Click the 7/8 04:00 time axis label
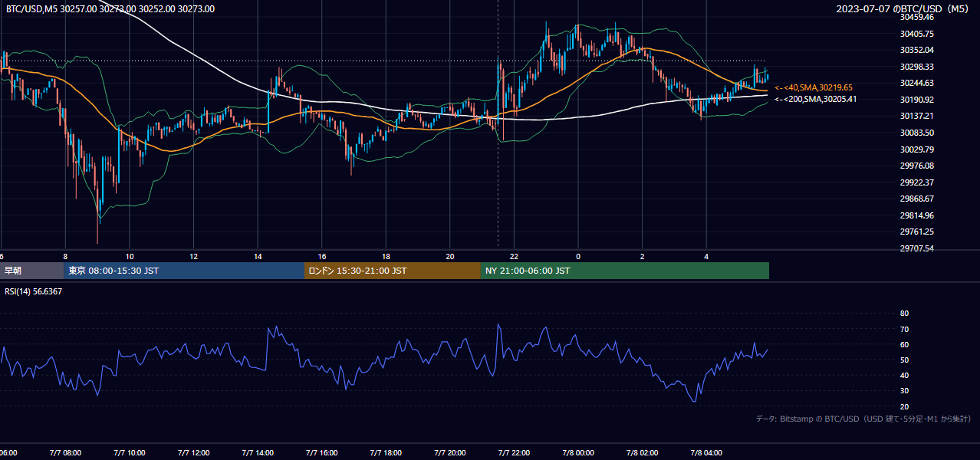The image size is (980, 460). [706, 453]
